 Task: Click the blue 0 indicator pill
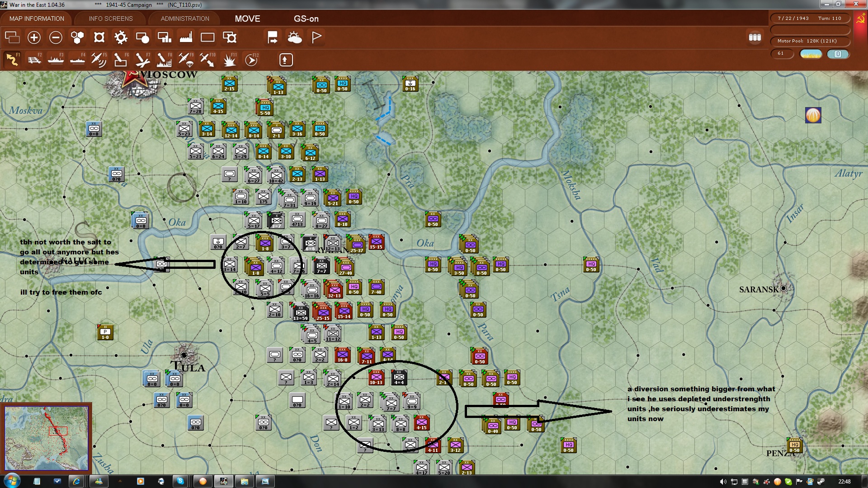838,54
